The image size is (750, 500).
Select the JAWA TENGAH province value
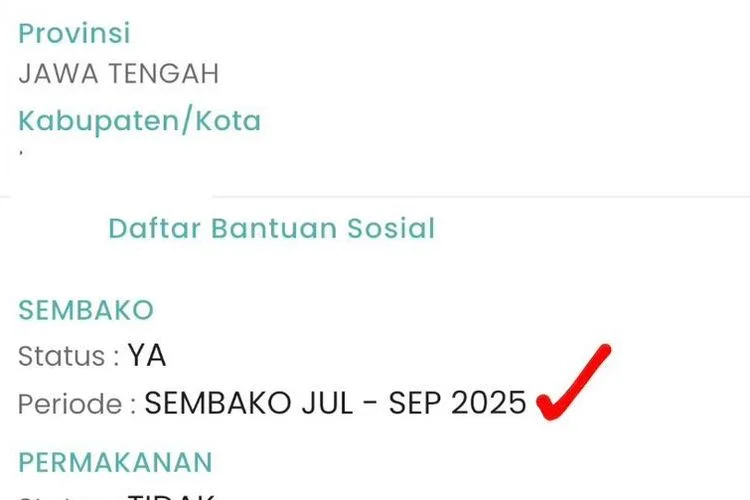pyautogui.click(x=118, y=74)
